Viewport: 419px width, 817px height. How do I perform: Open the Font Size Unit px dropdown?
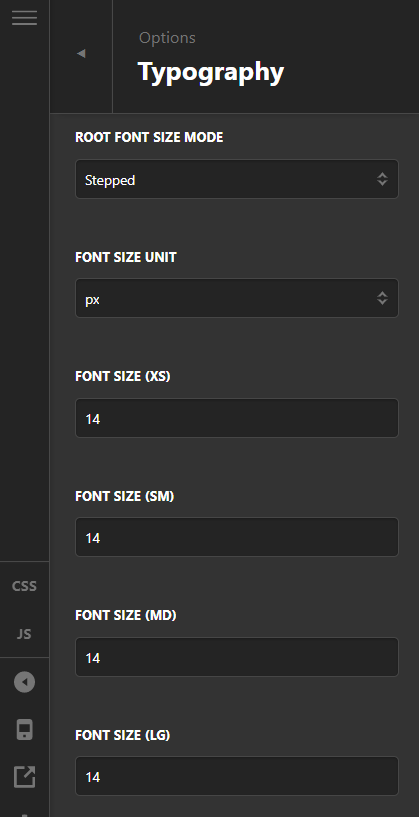point(237,298)
